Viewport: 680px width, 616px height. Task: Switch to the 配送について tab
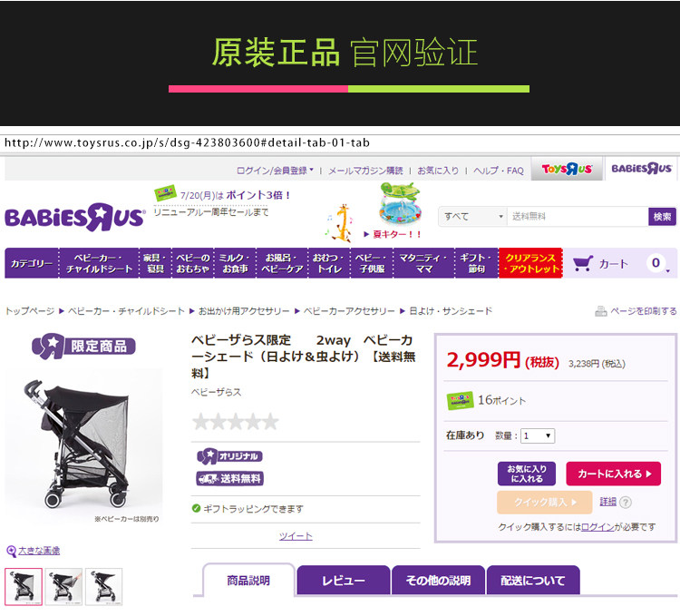[533, 580]
